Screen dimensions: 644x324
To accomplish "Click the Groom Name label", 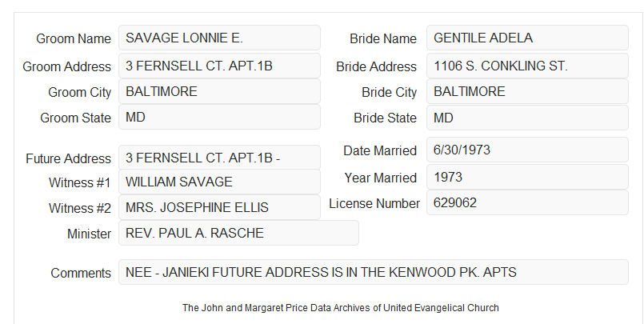I will [74, 38].
